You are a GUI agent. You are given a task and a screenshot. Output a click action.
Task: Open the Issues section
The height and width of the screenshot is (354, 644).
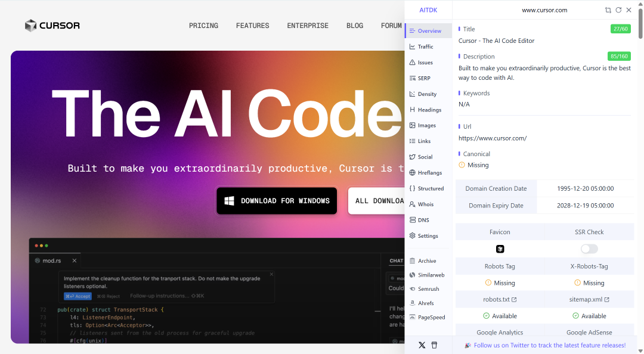click(x=428, y=63)
